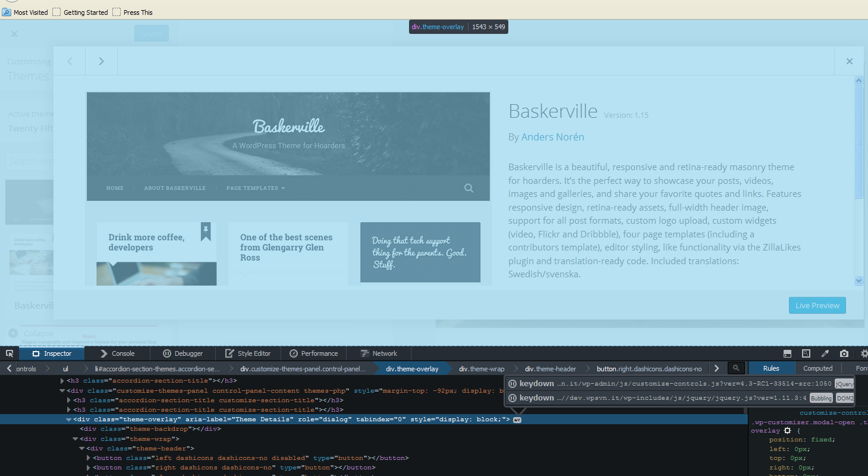
Task: Click the Saved button in Customizer
Action: 152,33
